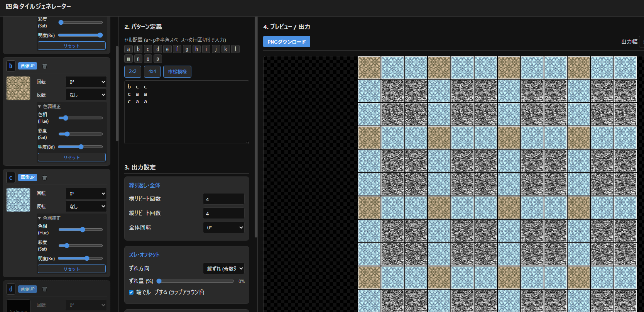Viewport: 644px width, 312px height.
Task: Delete tile b with its trash icon
Action: click(44, 66)
